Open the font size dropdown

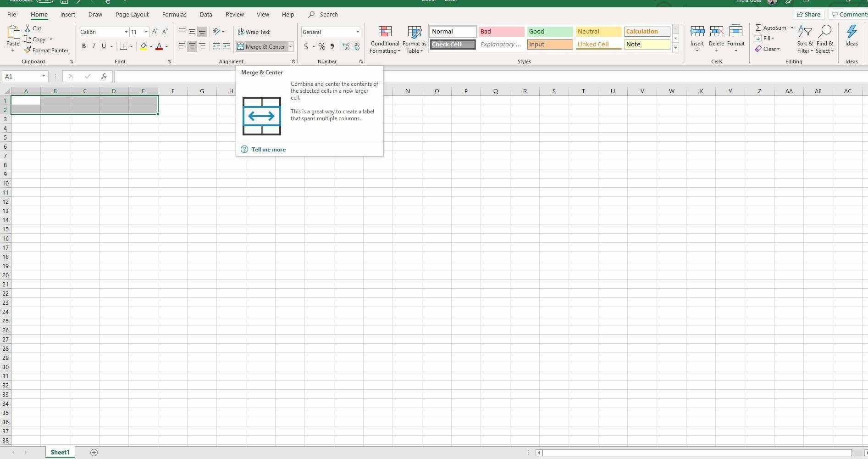146,32
